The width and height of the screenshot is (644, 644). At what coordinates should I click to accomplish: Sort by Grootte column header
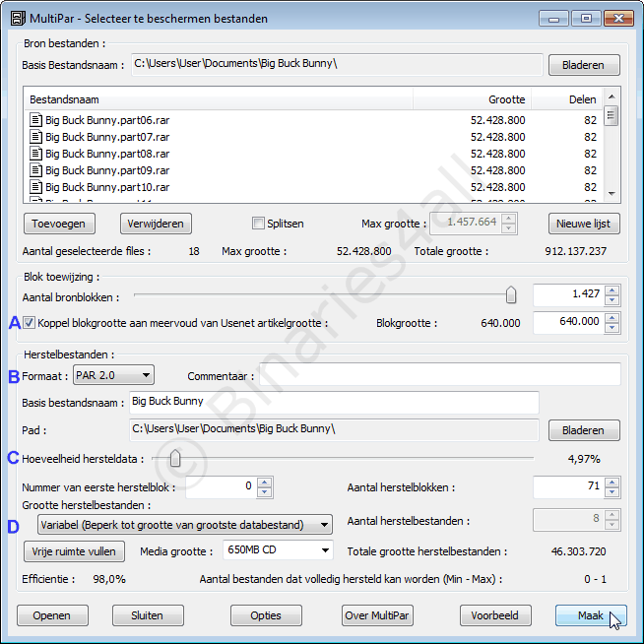473,99
